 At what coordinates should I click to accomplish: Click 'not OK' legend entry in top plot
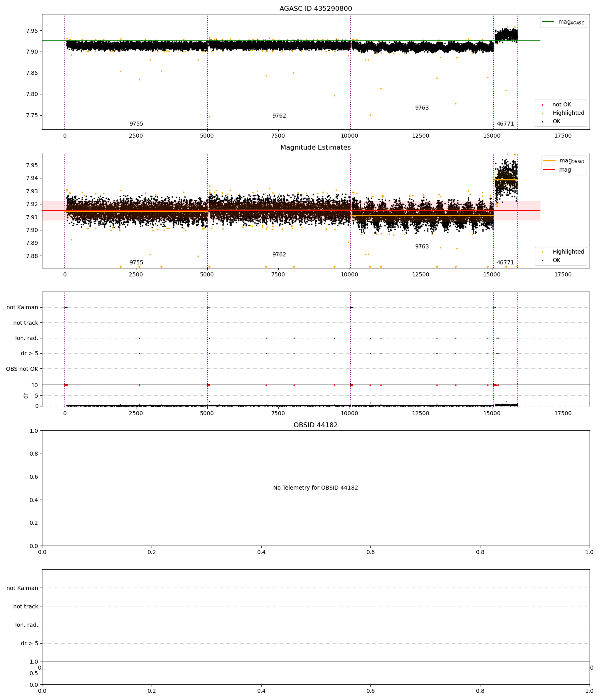562,105
